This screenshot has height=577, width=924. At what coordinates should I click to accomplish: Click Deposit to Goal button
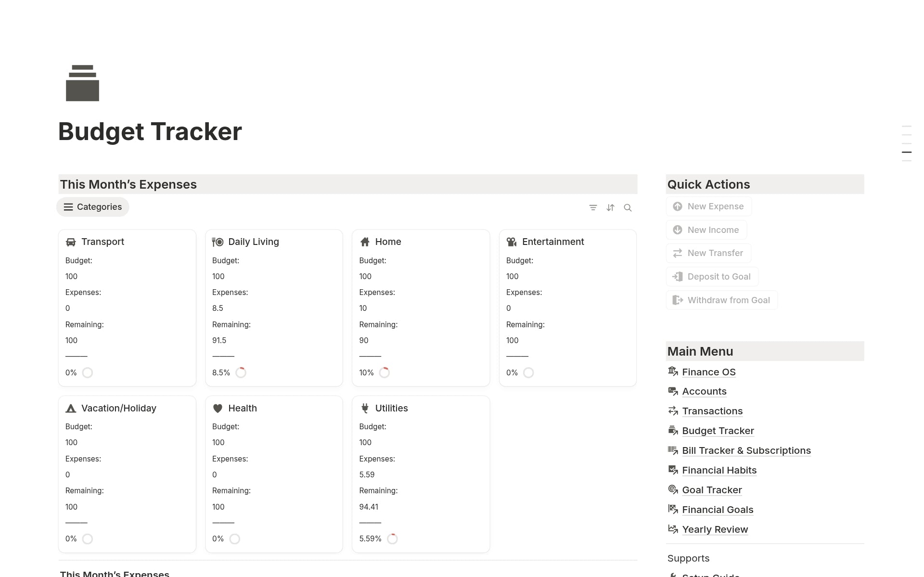[712, 277]
